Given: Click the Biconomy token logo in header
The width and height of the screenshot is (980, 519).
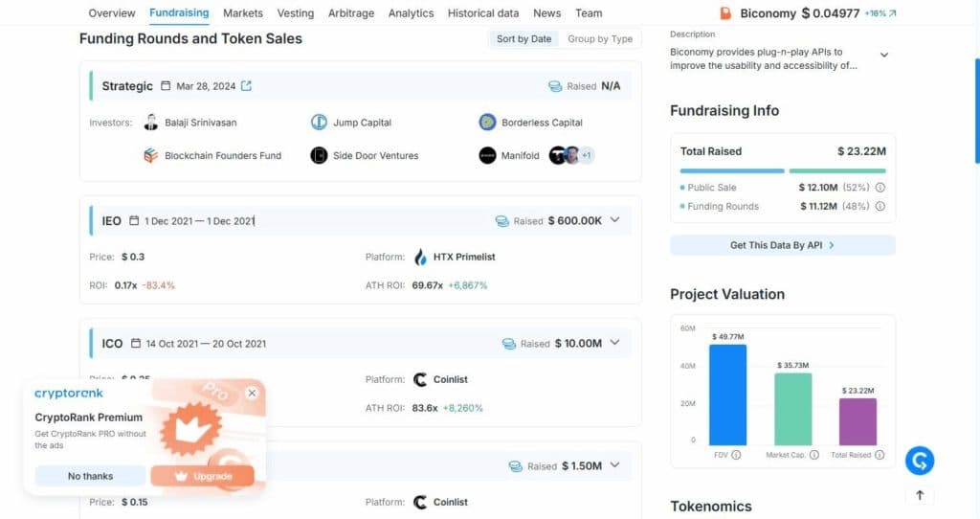Looking at the screenshot, I should [x=725, y=13].
